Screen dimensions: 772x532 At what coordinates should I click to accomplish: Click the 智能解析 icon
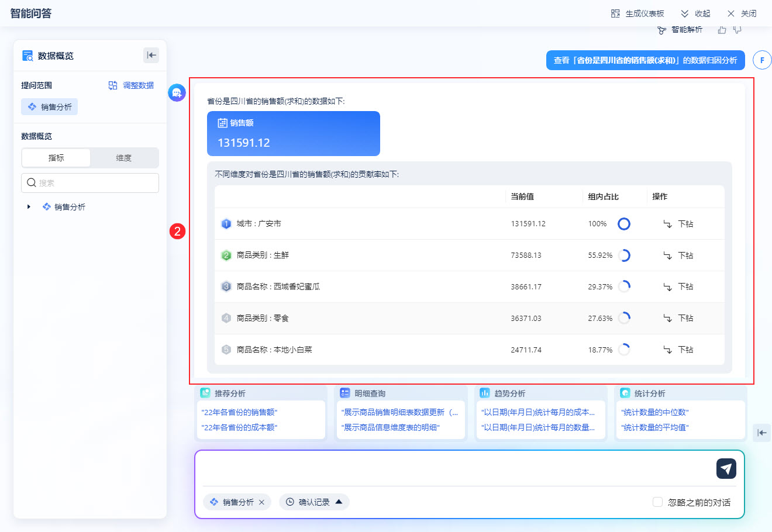[x=662, y=30]
